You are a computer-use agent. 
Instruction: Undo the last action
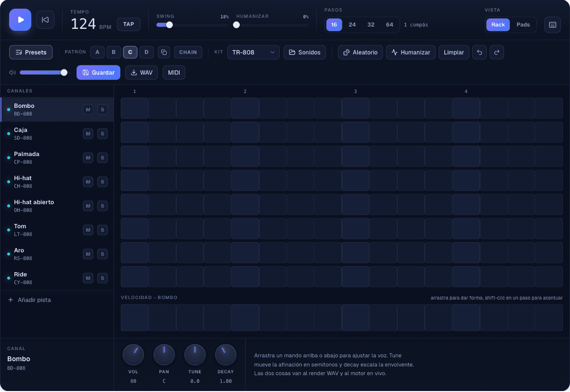[x=479, y=52]
